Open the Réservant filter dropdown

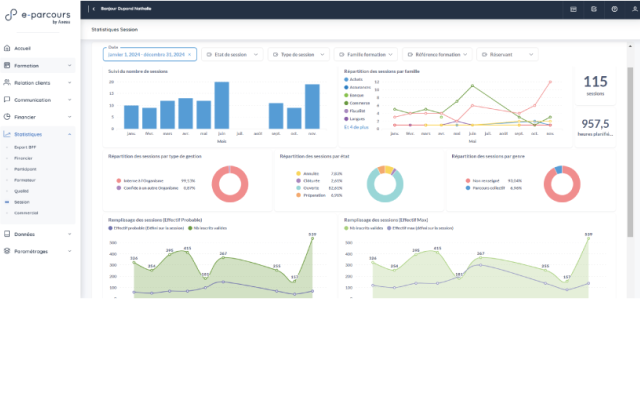tap(507, 54)
